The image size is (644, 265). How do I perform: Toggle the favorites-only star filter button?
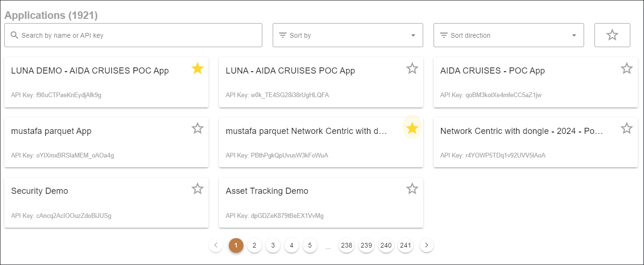612,35
